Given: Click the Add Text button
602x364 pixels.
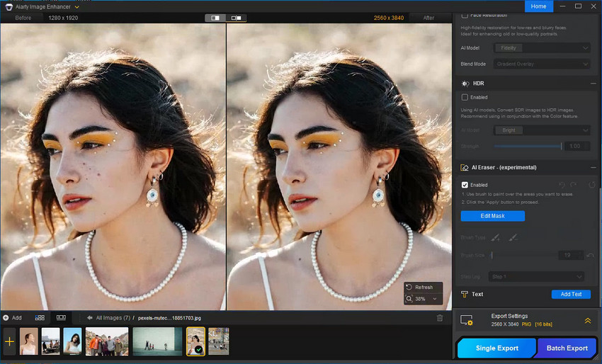Looking at the screenshot, I should tap(571, 294).
